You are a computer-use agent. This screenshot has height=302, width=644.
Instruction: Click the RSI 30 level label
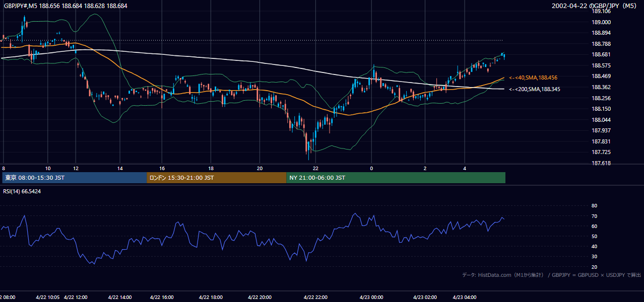pos(594,257)
